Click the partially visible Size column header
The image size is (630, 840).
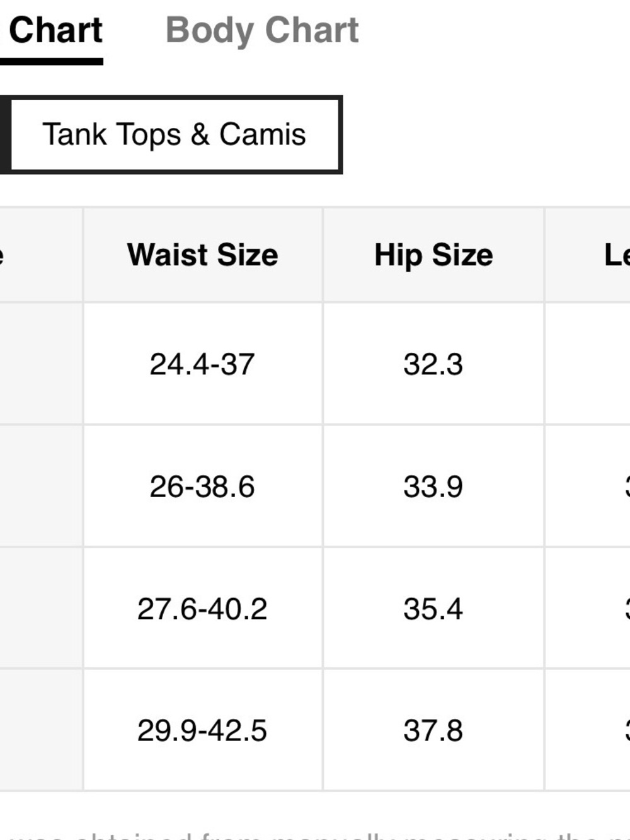[41, 255]
